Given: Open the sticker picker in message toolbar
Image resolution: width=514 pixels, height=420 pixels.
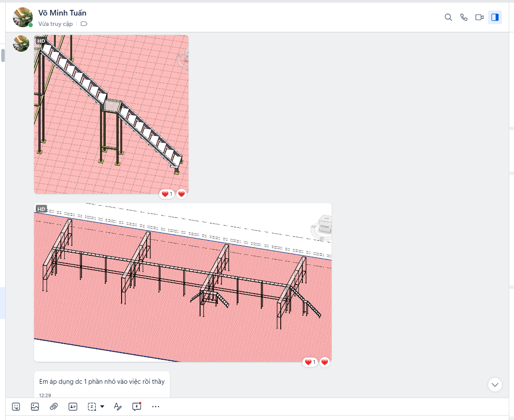Looking at the screenshot, I should (16, 406).
